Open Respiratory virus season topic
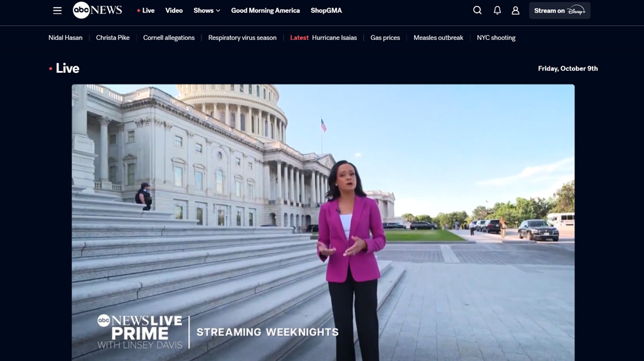644x361 pixels. click(242, 38)
